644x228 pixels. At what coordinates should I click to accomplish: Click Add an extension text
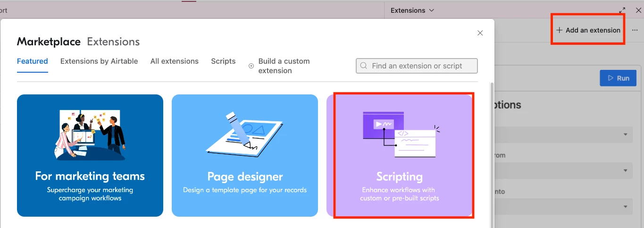tap(593, 30)
